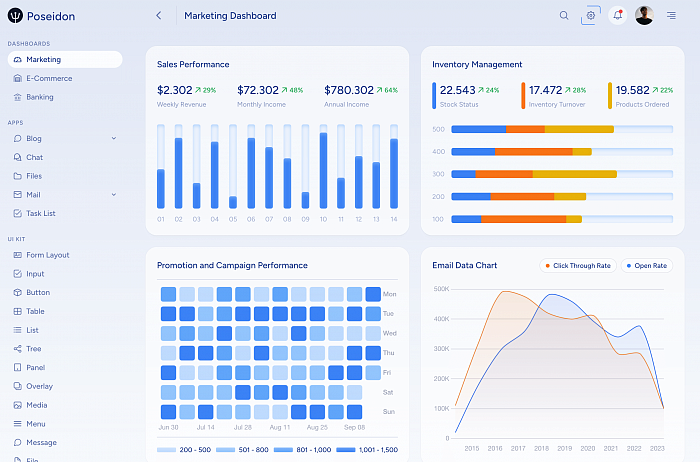700x462 pixels.
Task: Toggle the 1,001 - 1,500 heatmap legend
Action: coord(367,450)
